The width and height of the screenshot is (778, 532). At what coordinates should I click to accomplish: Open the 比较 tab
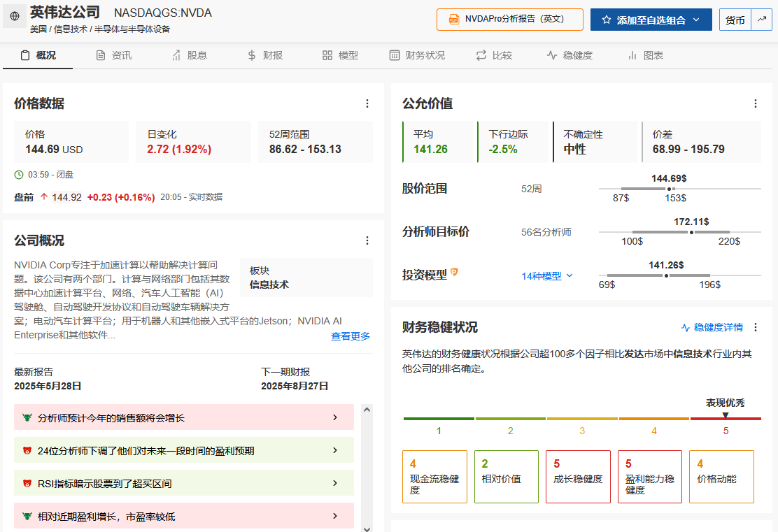click(x=494, y=55)
